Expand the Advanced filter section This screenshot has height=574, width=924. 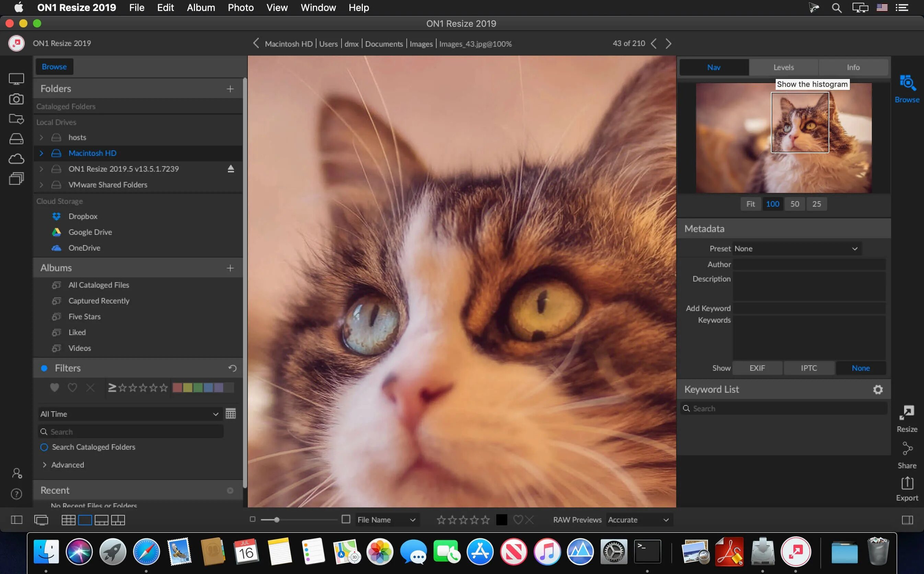click(x=44, y=465)
